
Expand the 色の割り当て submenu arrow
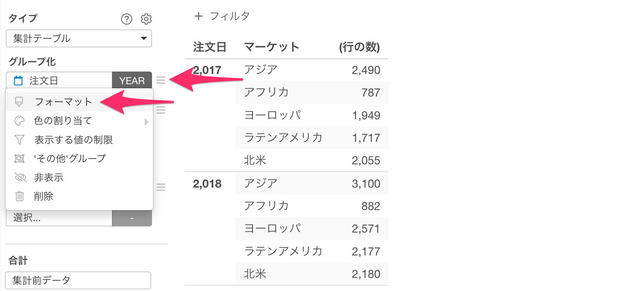146,121
